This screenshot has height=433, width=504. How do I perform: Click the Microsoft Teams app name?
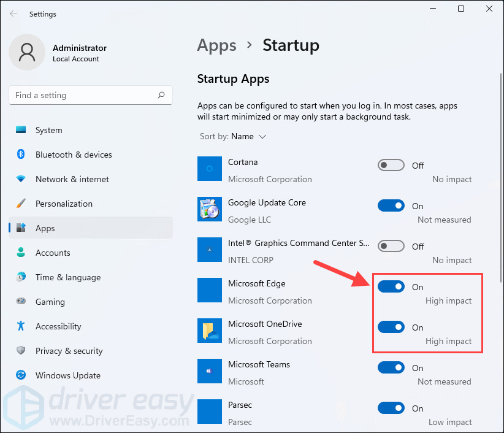coord(259,364)
